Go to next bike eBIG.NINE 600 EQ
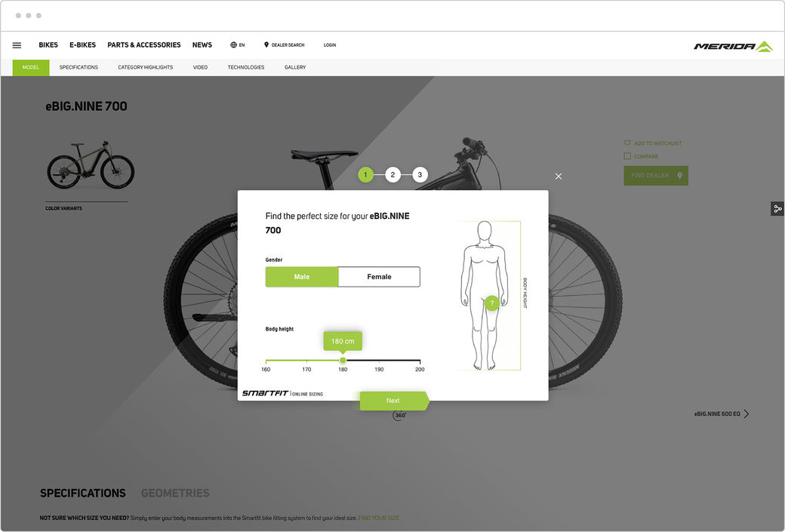The image size is (785, 532). point(722,414)
